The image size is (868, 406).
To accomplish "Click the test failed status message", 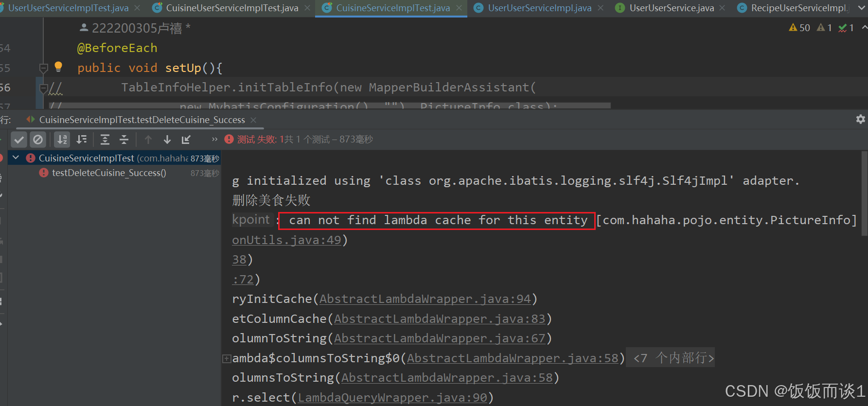I will (x=305, y=140).
